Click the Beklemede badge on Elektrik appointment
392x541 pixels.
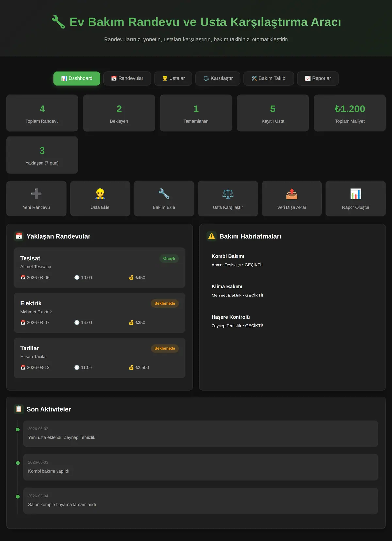(165, 303)
